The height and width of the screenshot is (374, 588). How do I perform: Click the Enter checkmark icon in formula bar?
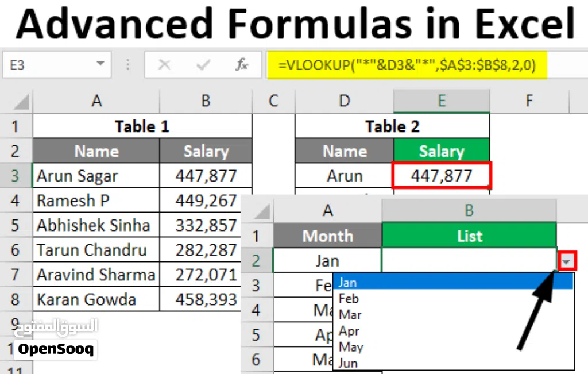coord(203,65)
